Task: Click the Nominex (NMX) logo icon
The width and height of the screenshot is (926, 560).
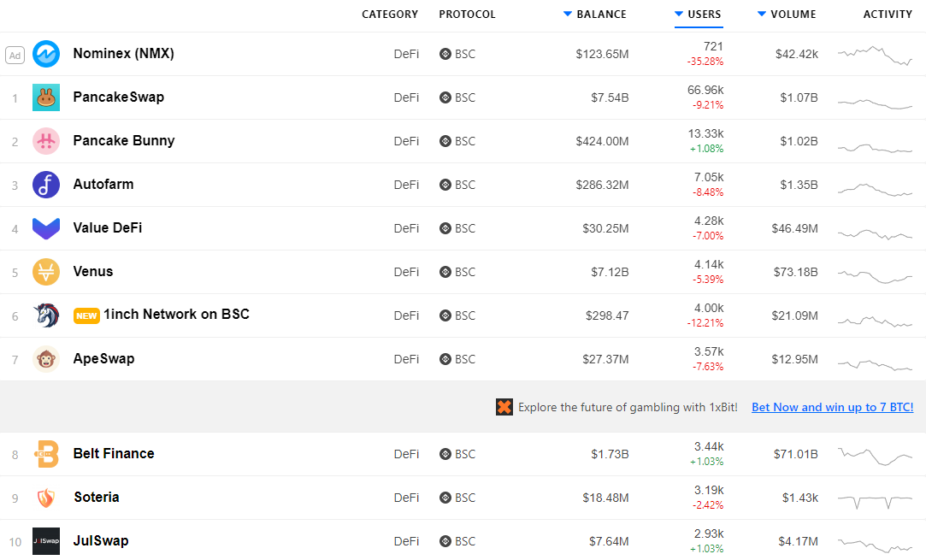Action: point(46,54)
